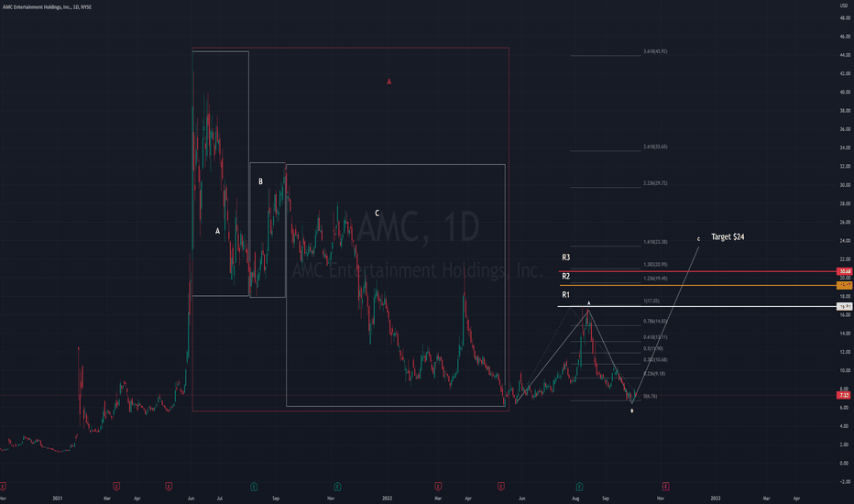Viewport: 854px width, 504px height.
Task: Select the white B label in small box
Action: (260, 181)
